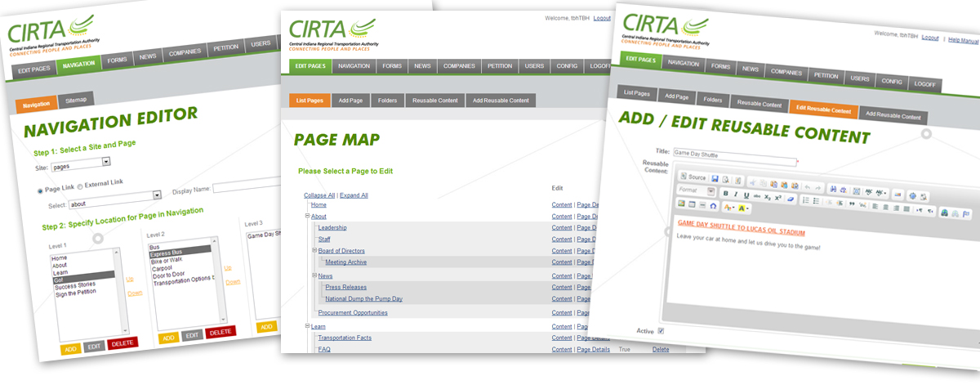The image size is (980, 385).
Task: Click the Expand All link
Action: pos(354,195)
